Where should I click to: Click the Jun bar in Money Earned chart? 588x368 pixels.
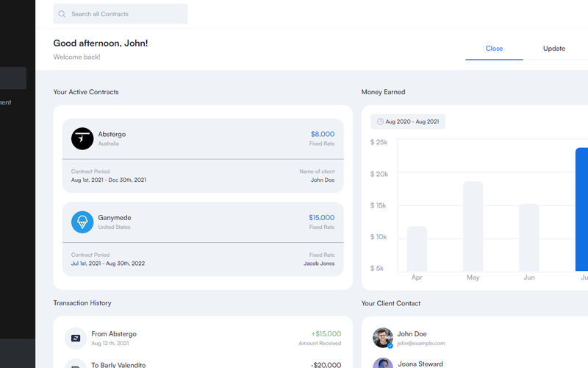[529, 237]
